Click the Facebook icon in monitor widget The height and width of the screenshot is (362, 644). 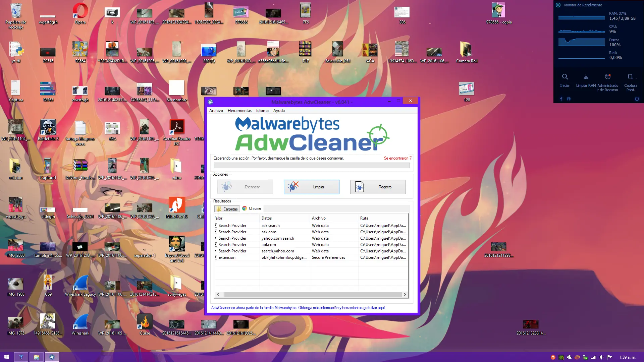(x=561, y=99)
